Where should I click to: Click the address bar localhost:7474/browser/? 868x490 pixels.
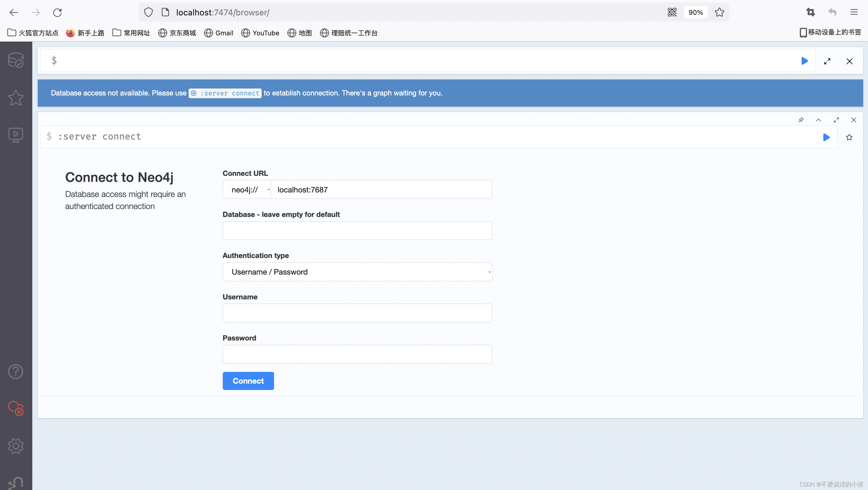coord(222,12)
